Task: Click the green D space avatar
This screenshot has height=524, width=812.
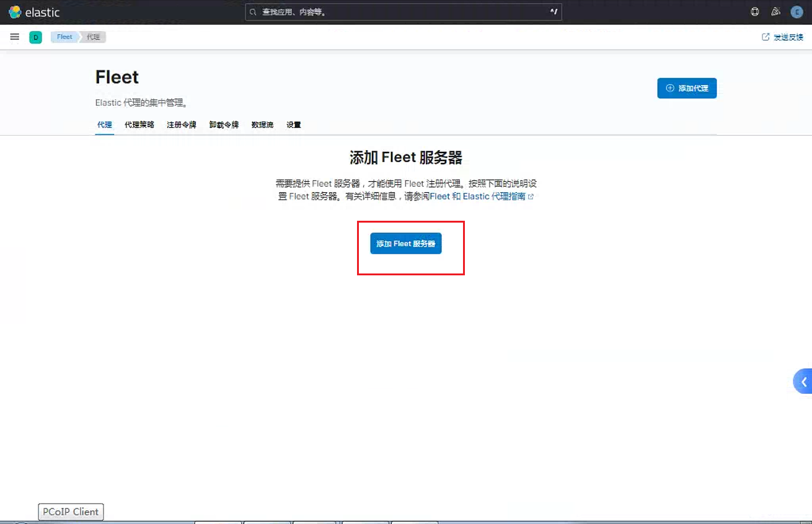Action: pyautogui.click(x=36, y=38)
